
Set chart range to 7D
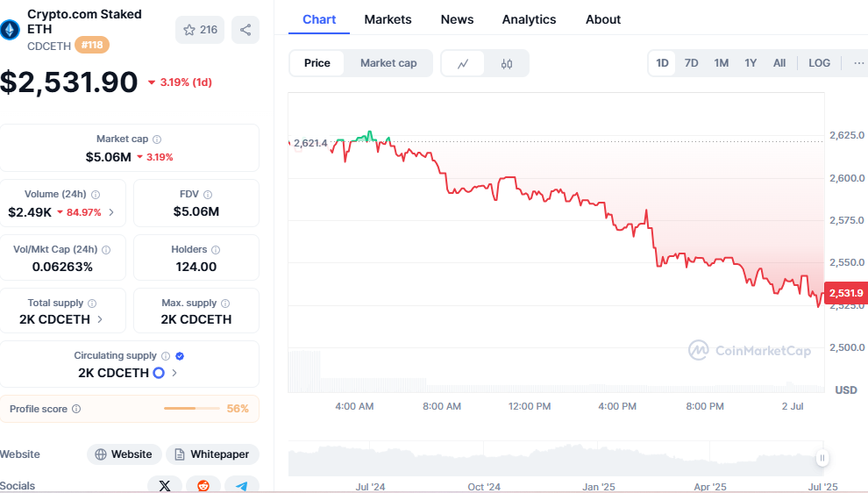pos(691,63)
